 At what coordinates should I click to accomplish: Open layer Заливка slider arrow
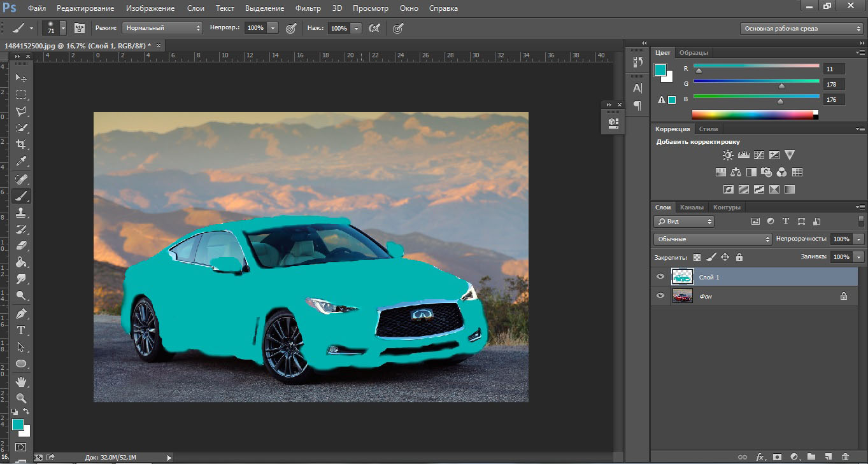pos(859,257)
